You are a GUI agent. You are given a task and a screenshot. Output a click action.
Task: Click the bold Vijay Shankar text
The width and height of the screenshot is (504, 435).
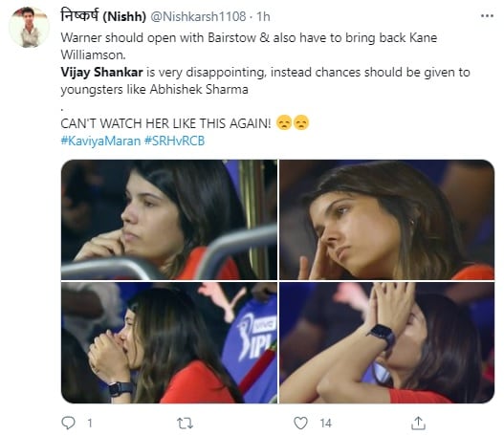pos(101,73)
